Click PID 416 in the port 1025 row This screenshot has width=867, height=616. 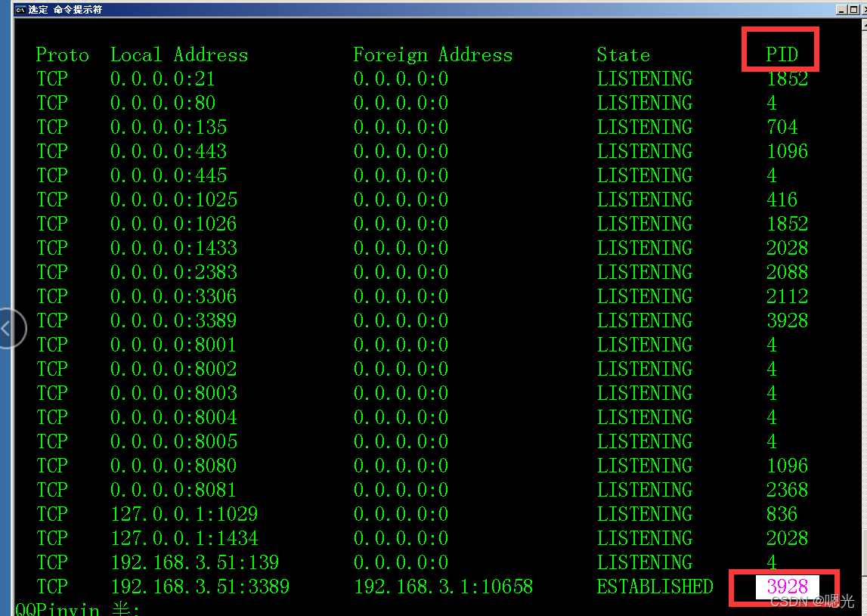[782, 200]
